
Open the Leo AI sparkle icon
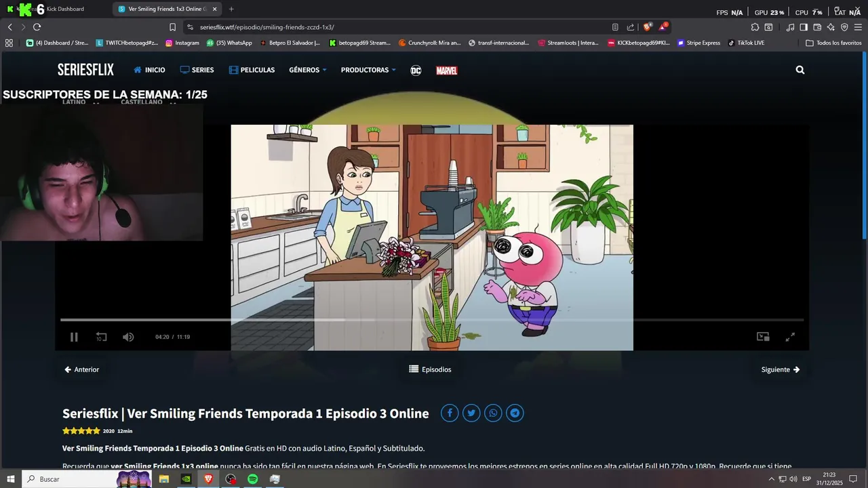831,27
